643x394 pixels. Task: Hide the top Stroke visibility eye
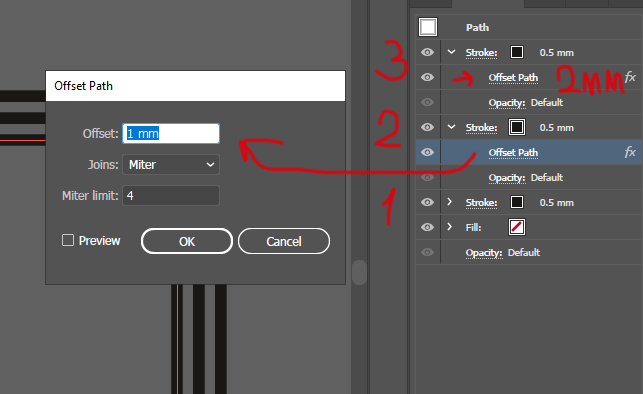[x=427, y=52]
